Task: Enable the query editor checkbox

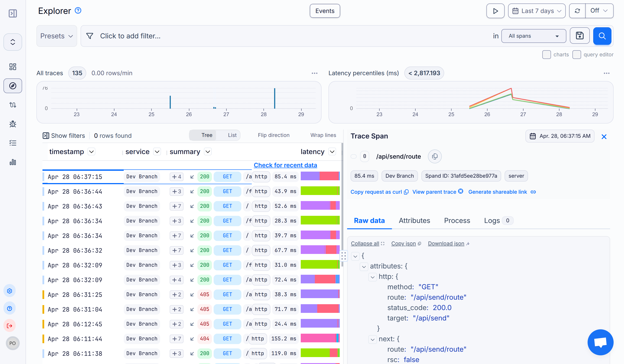Action: [x=577, y=54]
